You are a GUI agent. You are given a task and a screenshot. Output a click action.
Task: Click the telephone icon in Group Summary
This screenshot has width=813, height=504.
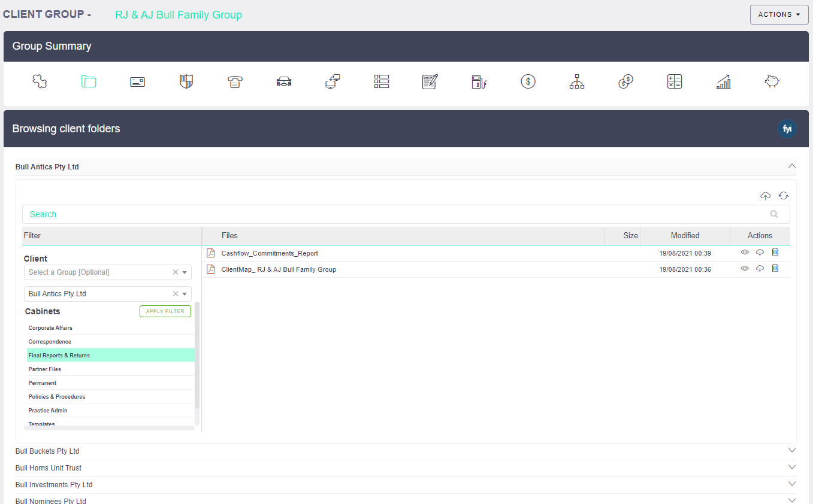pyautogui.click(x=235, y=82)
